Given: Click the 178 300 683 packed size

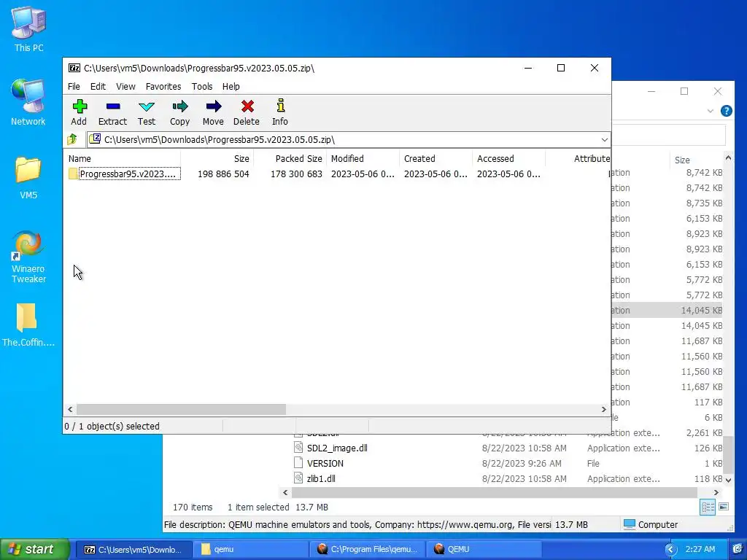Looking at the screenshot, I should (296, 174).
